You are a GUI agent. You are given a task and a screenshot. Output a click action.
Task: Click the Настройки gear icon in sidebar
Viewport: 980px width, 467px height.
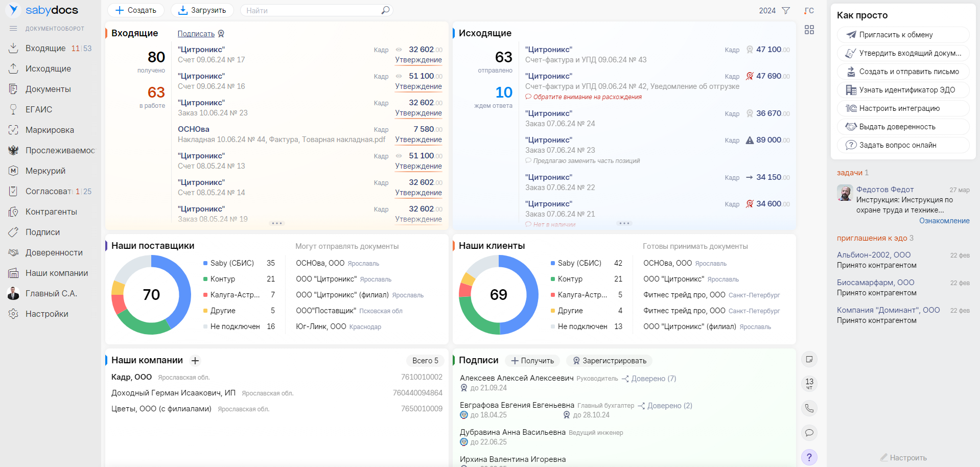coord(14,314)
